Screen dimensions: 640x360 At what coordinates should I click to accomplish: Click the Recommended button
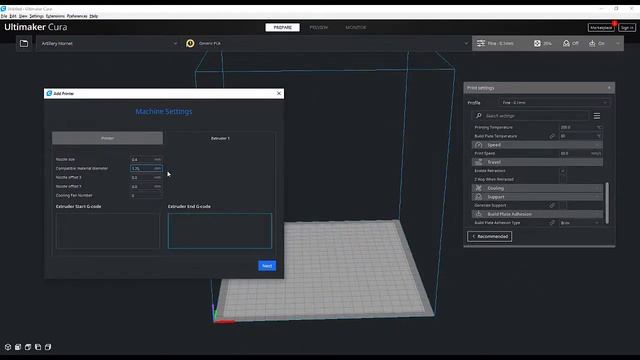pos(489,236)
